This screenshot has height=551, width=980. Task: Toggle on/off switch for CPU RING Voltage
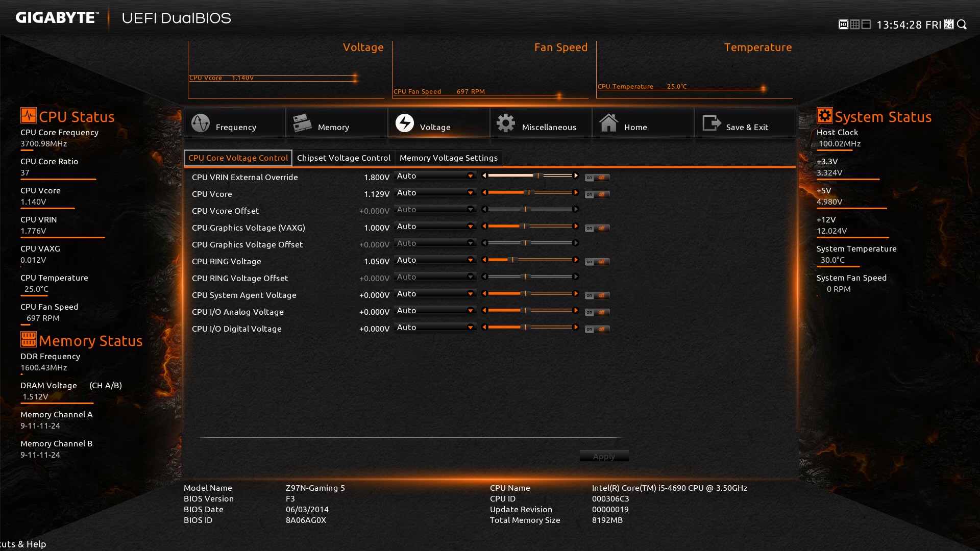tap(597, 262)
